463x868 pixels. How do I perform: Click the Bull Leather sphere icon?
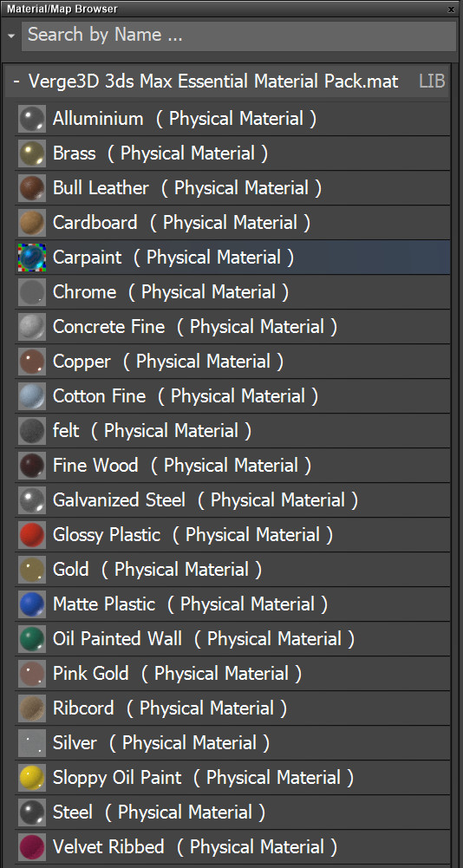click(x=31, y=188)
